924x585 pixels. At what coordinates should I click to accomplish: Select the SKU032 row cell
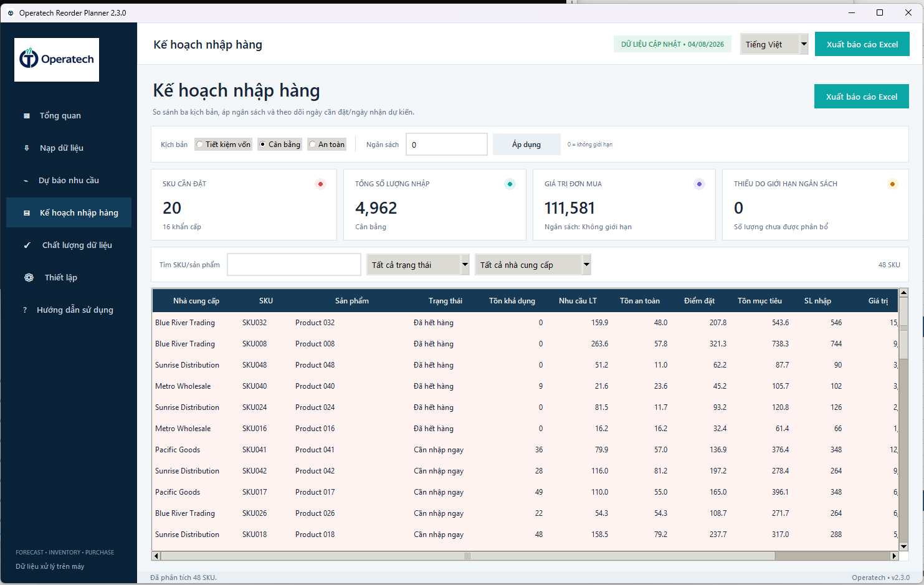[x=254, y=323]
